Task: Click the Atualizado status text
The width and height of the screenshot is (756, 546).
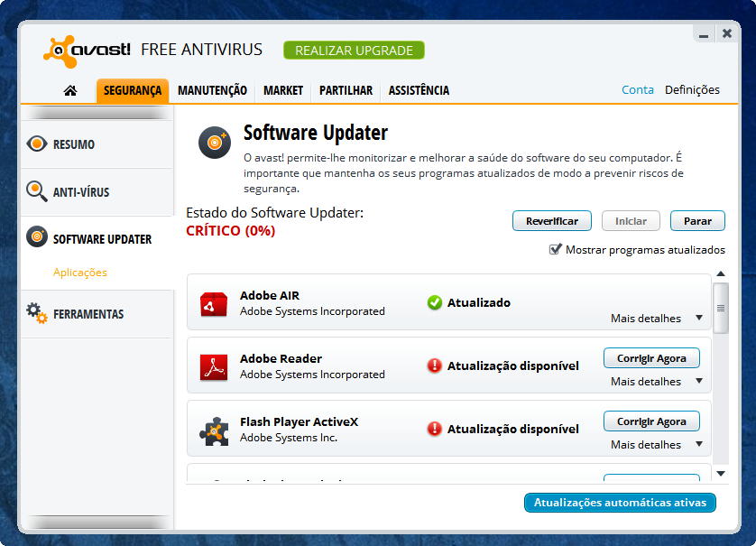Action: (x=479, y=302)
